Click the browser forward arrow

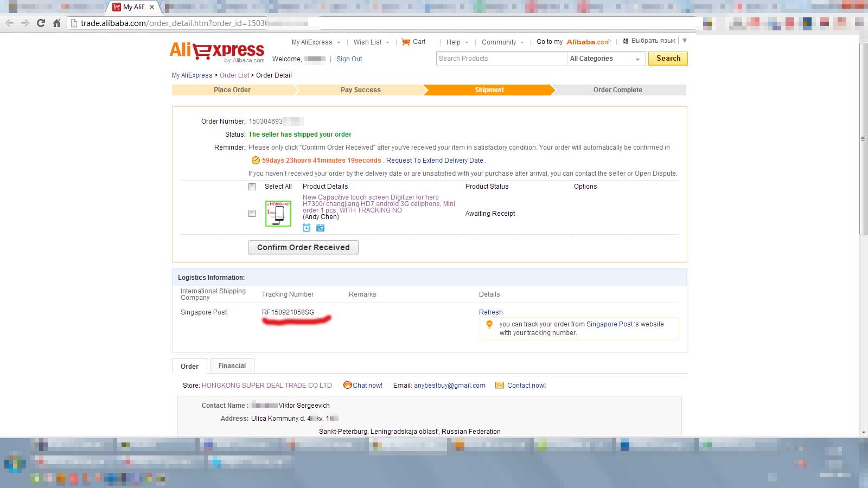coord(25,23)
